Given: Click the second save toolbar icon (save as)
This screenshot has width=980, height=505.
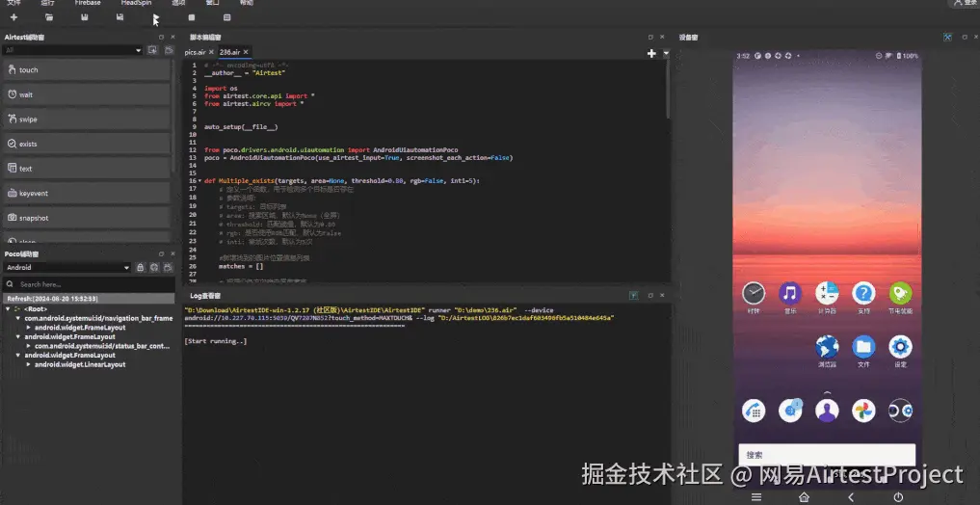Looking at the screenshot, I should [119, 17].
